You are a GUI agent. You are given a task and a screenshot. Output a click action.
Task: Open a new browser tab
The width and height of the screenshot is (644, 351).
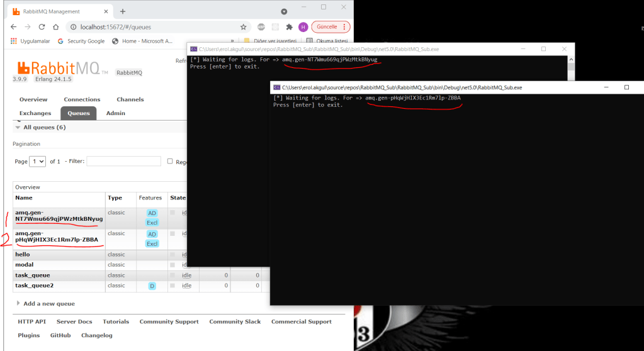(123, 11)
